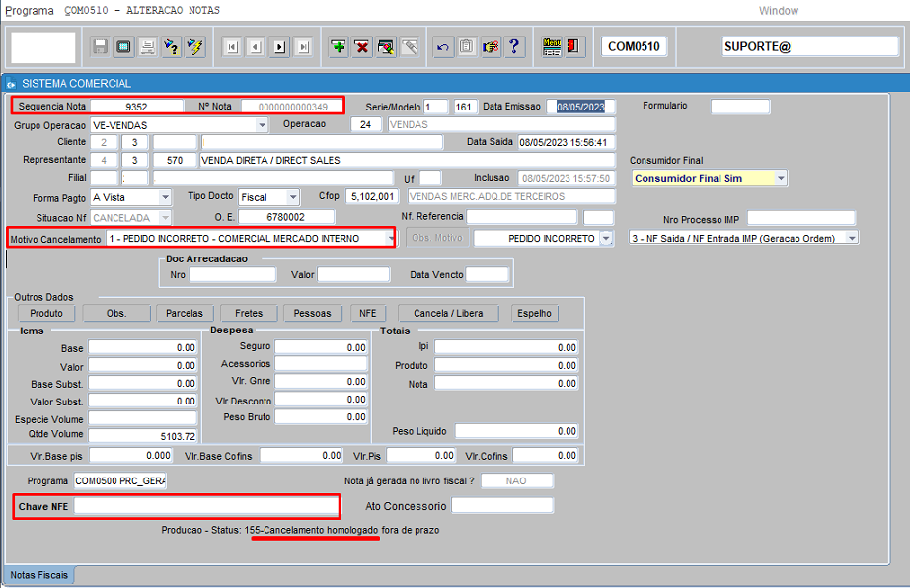This screenshot has width=910, height=588.
Task: Expand the Consumidor Final dropdown
Action: click(x=781, y=179)
